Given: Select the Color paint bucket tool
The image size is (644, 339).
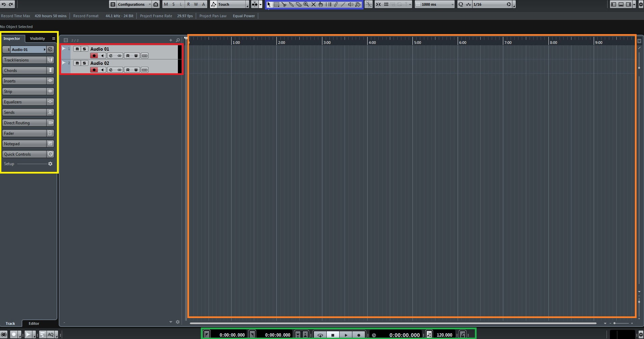Looking at the screenshot, I should 358,4.
